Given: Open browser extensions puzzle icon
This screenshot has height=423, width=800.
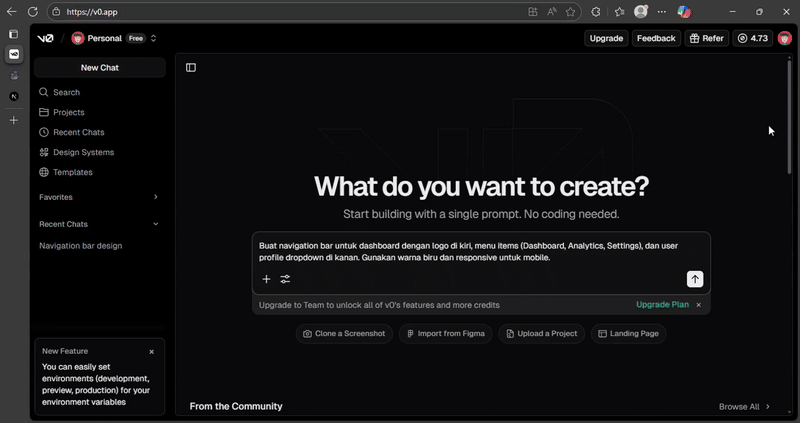Looking at the screenshot, I should click(595, 12).
